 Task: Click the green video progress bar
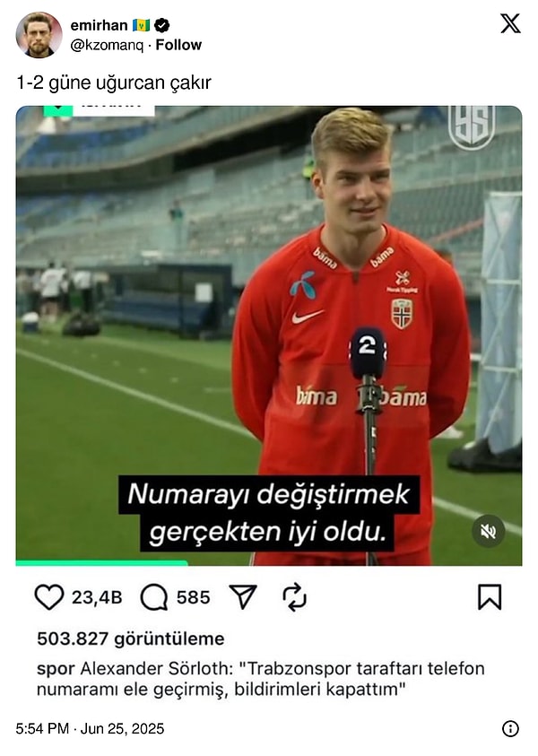[x=101, y=562]
